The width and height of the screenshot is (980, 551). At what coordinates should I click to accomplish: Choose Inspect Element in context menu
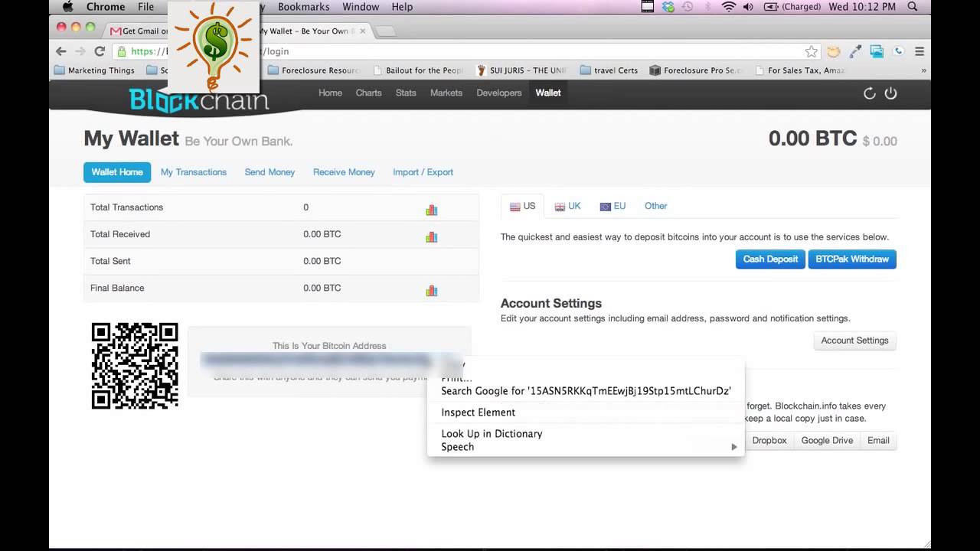click(586, 412)
